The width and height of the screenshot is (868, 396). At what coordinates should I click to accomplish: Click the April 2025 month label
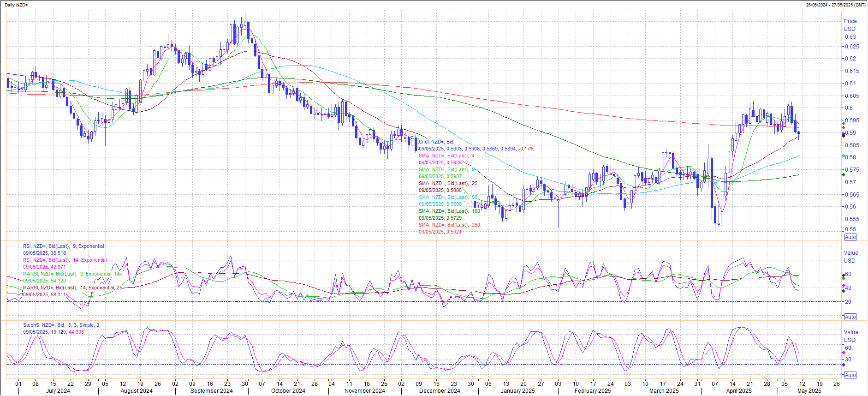[739, 391]
